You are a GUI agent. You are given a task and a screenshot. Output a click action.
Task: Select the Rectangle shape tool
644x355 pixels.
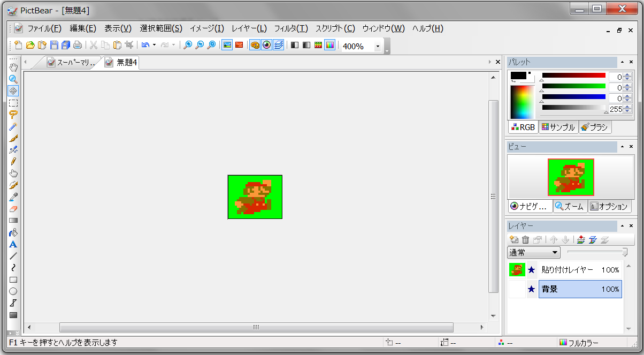coord(13,280)
